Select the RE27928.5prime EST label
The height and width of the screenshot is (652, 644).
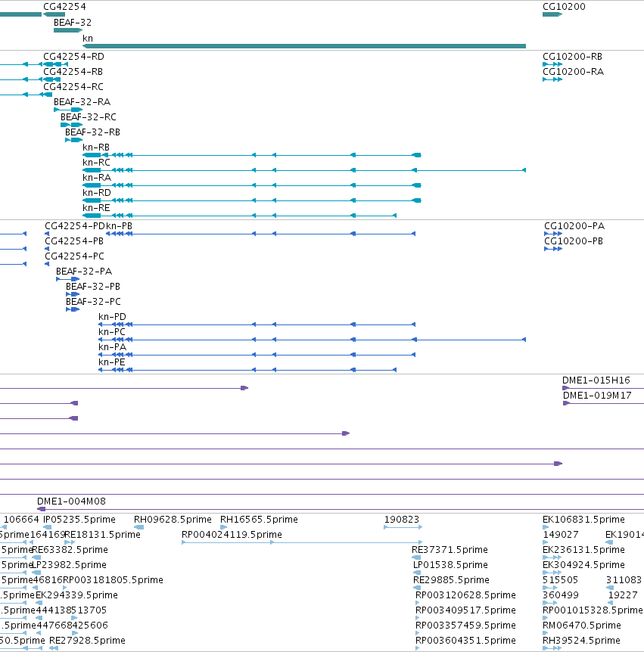tap(87, 640)
